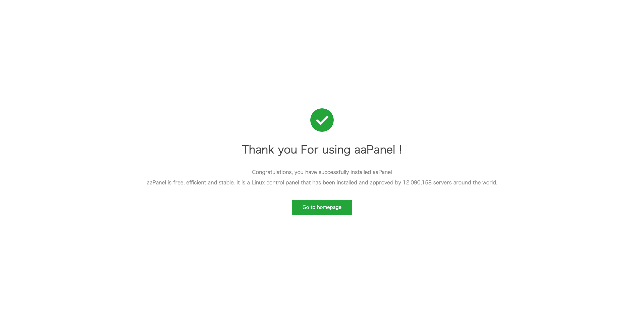The image size is (644, 335).
Task: Click the word "For" in the heading
Action: pyautogui.click(x=309, y=150)
